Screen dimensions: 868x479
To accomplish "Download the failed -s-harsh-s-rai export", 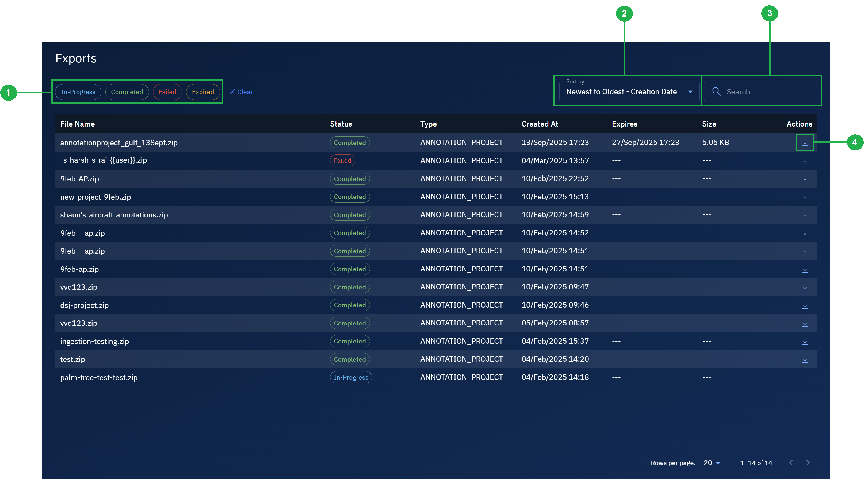I will click(x=805, y=161).
